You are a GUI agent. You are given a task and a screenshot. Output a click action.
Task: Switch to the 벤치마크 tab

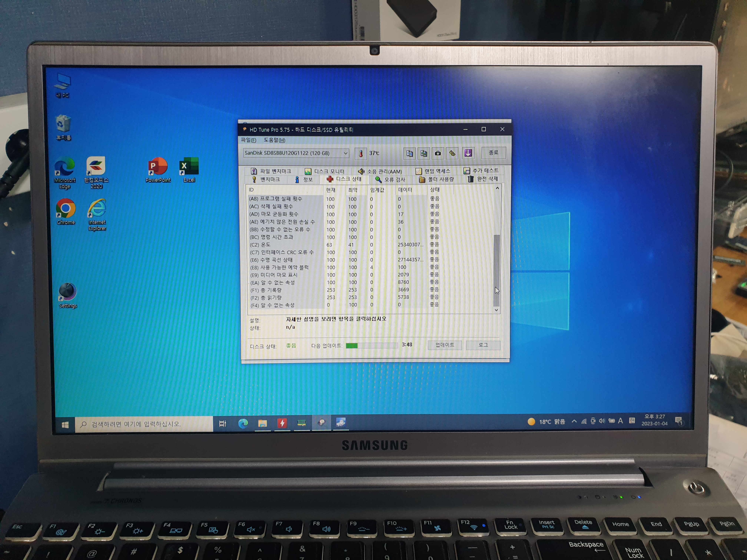click(x=266, y=180)
